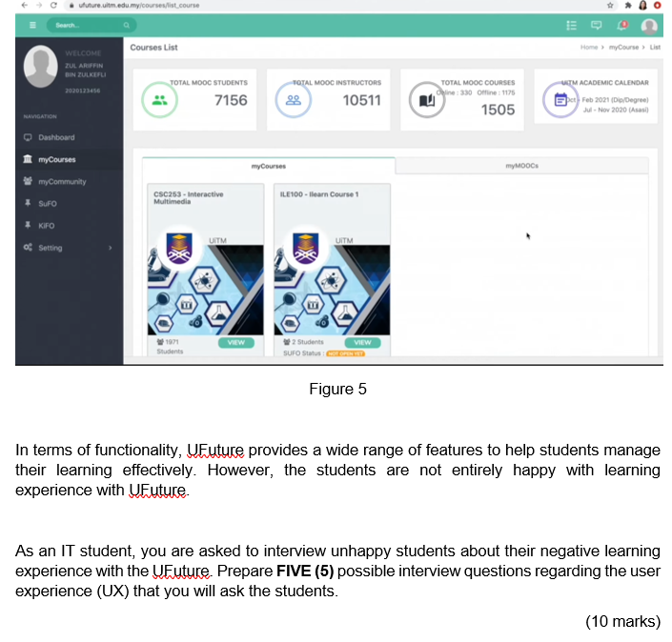The width and height of the screenshot is (672, 642).
Task: Click the NOT OPEN YET SUFO badge
Action: click(345, 353)
